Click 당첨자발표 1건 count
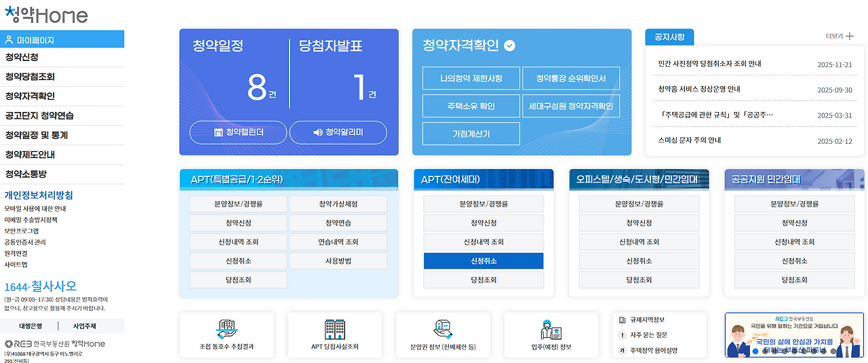Screen dimensions: 868x363 [365, 88]
